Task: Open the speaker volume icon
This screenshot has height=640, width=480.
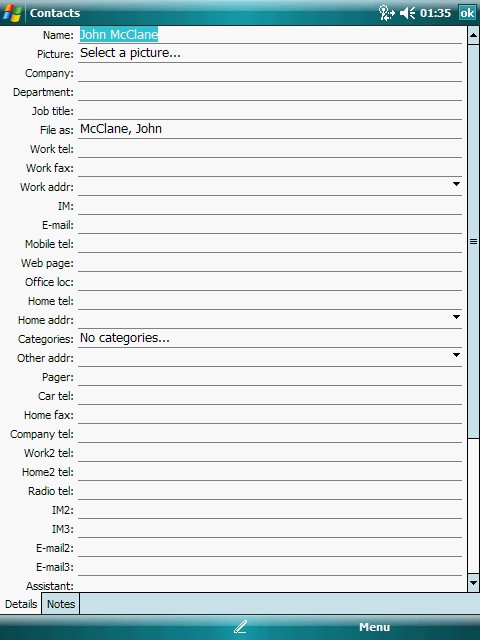Action: coord(407,13)
